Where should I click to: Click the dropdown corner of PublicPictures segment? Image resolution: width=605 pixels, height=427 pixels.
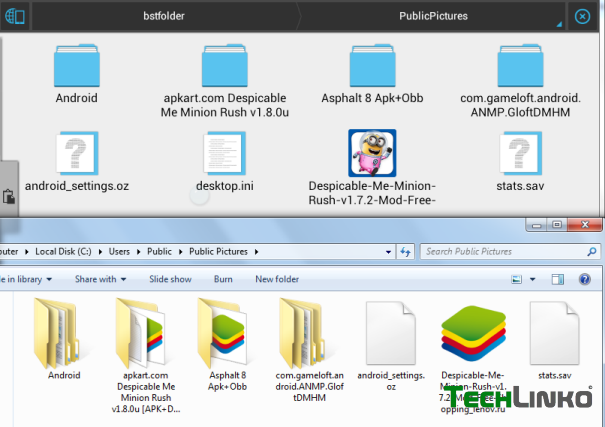point(559,24)
